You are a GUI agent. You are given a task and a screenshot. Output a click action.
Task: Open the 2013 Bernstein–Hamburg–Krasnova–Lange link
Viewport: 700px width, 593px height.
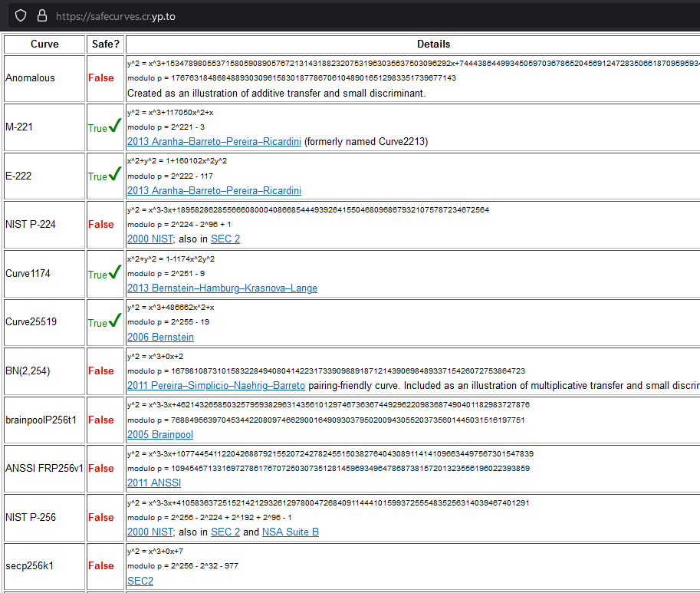[222, 288]
